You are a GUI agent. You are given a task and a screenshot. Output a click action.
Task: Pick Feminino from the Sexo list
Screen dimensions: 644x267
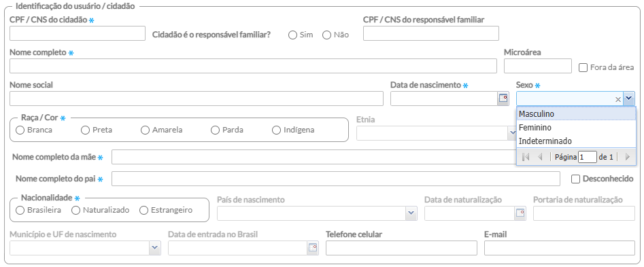(576, 128)
